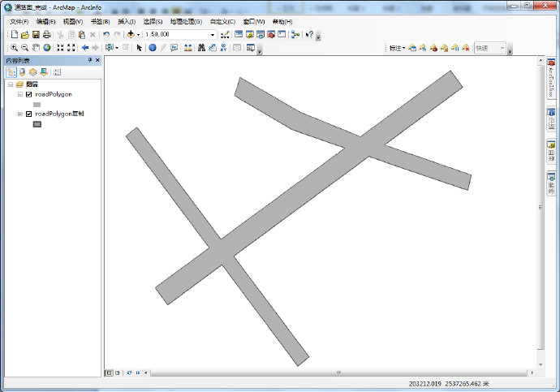Collapse the roadPolygon复制 layer legend
Viewport: 560px width, 392px height.
pos(20,114)
